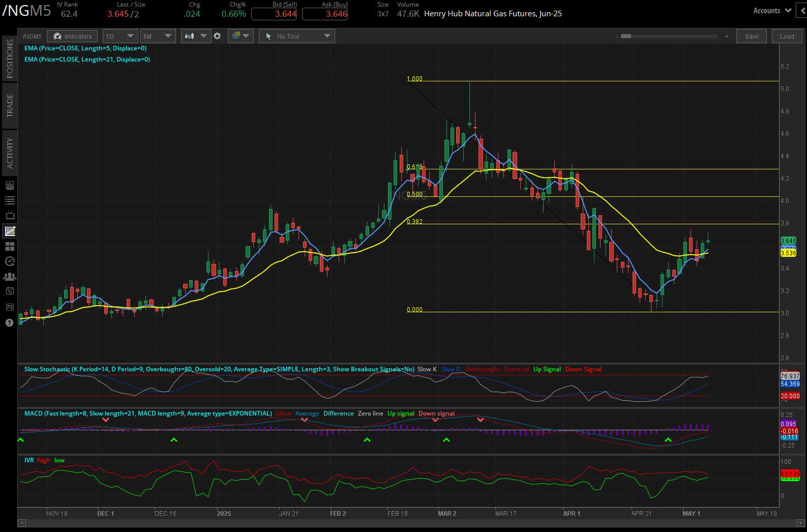Click the IV Rank 62.4 value

[x=69, y=14]
